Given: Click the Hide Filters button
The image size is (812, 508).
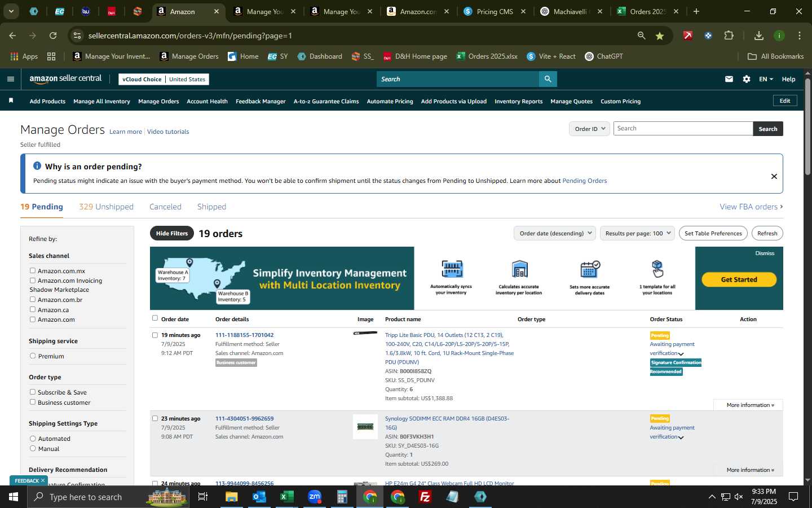Looking at the screenshot, I should point(172,233).
